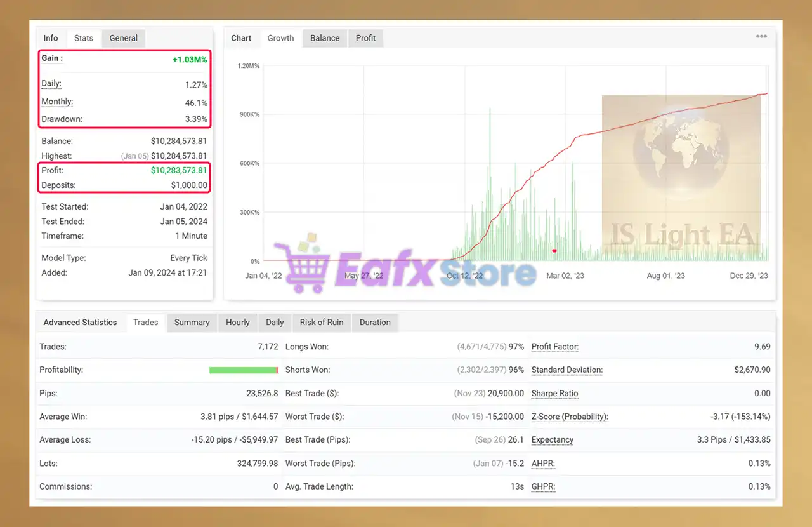Screen dimensions: 812x527
Task: Click the Standard Deviation label link
Action: (567, 370)
